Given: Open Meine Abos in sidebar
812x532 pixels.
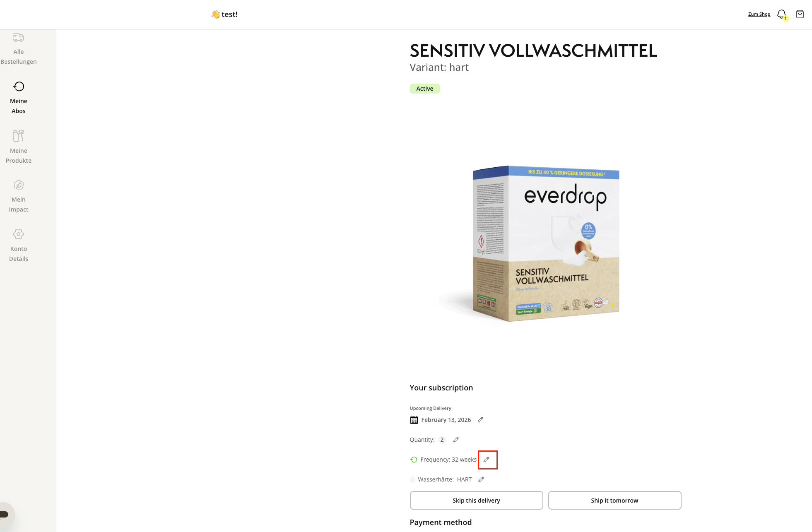Looking at the screenshot, I should tap(19, 98).
